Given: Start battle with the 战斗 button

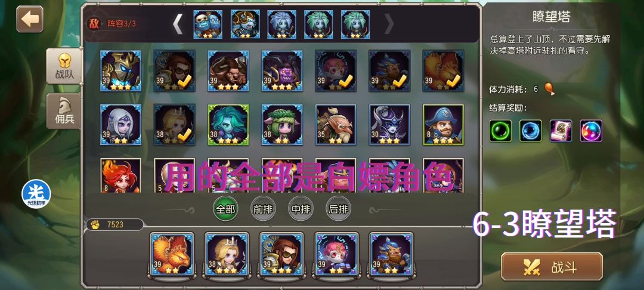Looking at the screenshot, I should (552, 267).
